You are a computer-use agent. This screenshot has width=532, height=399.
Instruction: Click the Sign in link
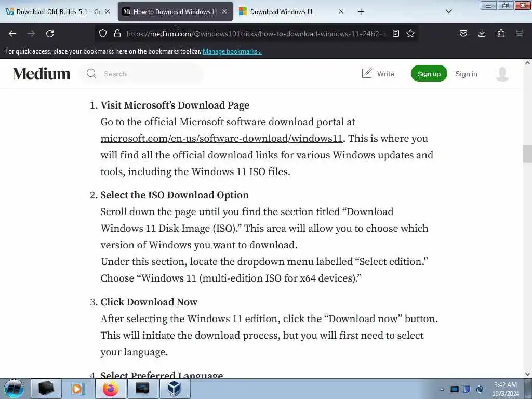pos(466,74)
